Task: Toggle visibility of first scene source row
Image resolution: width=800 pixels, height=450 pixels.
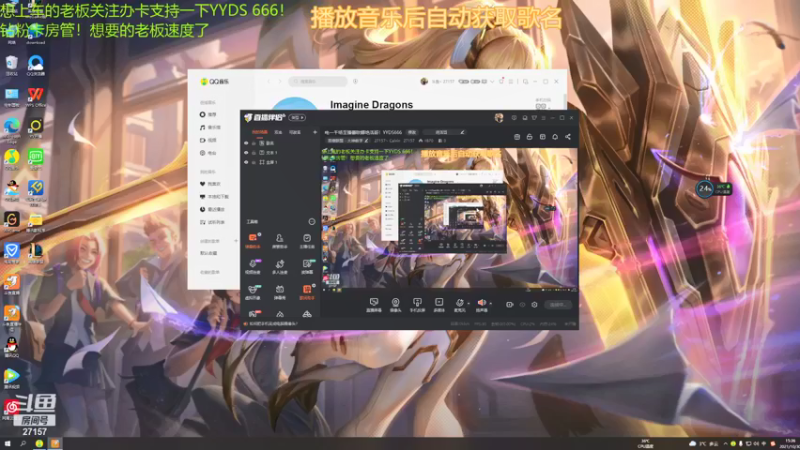Action: [246, 143]
